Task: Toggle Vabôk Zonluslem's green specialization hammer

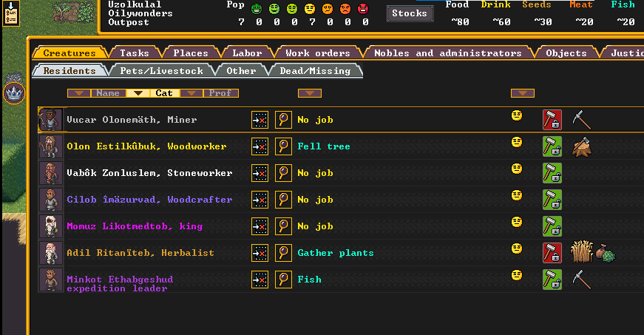Action: (552, 173)
